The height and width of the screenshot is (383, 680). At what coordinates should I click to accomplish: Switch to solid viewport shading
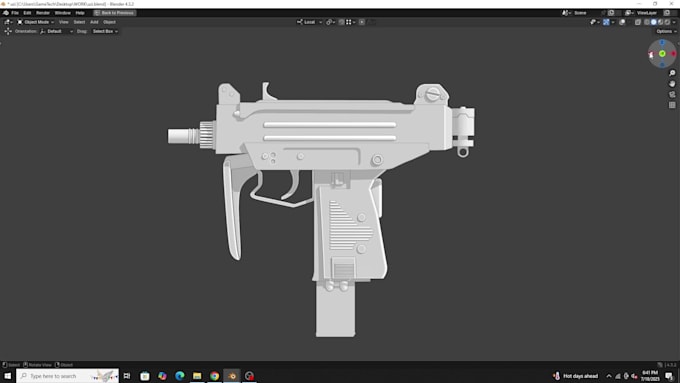(654, 22)
